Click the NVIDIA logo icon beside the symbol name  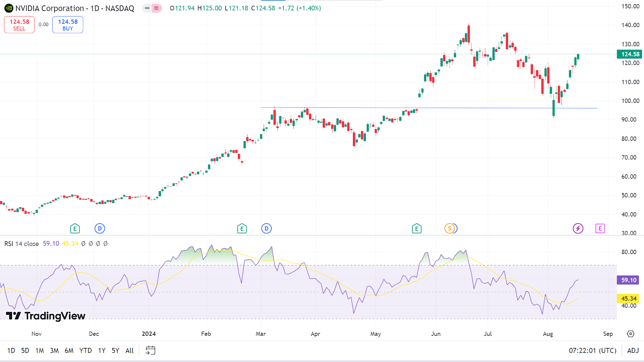coord(8,8)
